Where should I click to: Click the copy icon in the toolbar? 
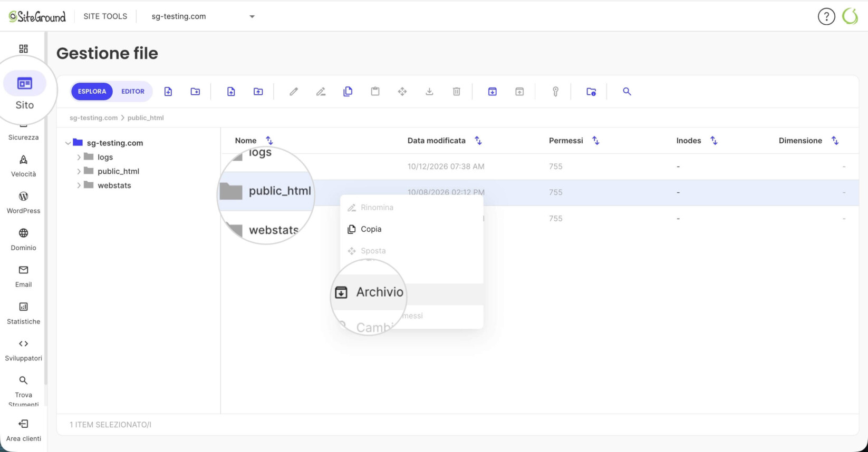tap(348, 92)
